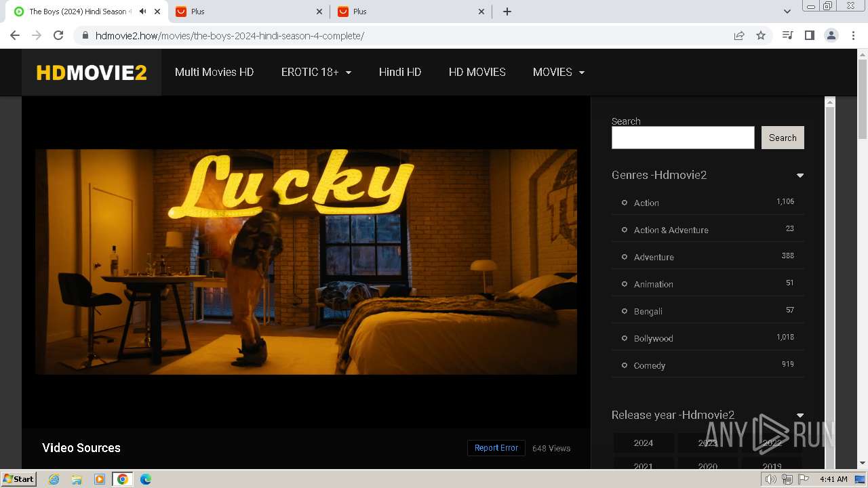Open the network tray icon

pyautogui.click(x=787, y=479)
